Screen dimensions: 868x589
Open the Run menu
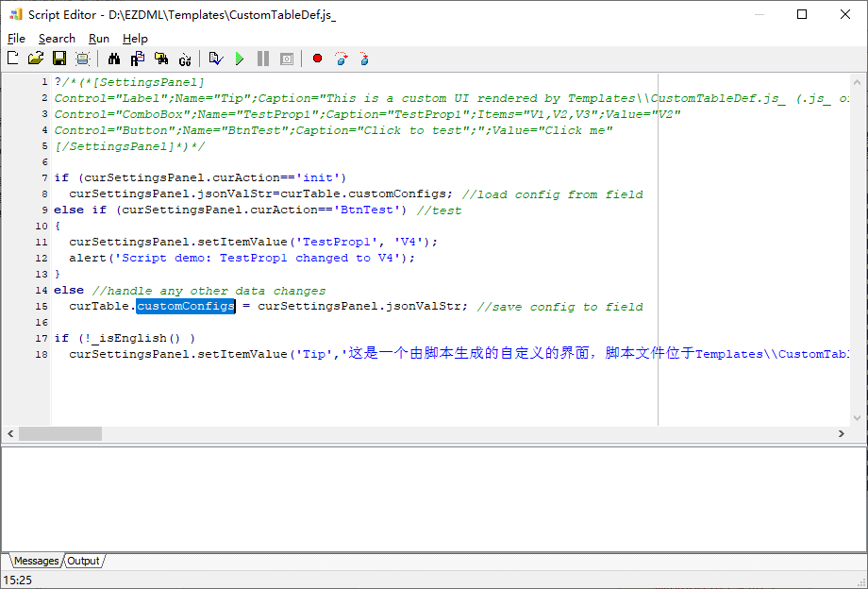click(x=99, y=38)
